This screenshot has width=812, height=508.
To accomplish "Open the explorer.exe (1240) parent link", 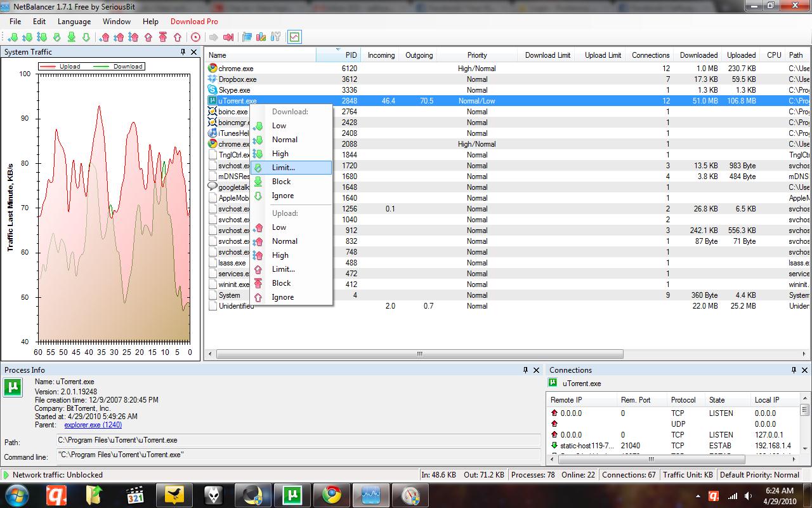I will click(93, 425).
